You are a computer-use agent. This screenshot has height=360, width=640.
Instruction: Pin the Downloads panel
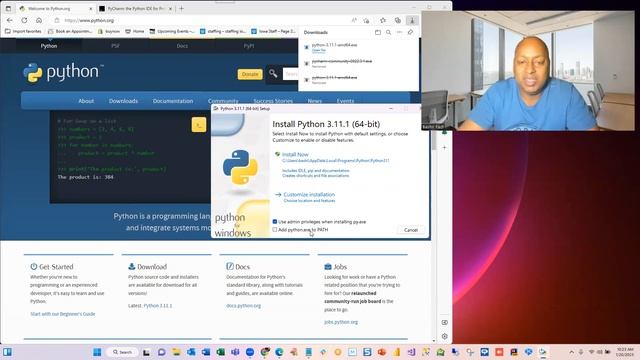click(x=411, y=32)
